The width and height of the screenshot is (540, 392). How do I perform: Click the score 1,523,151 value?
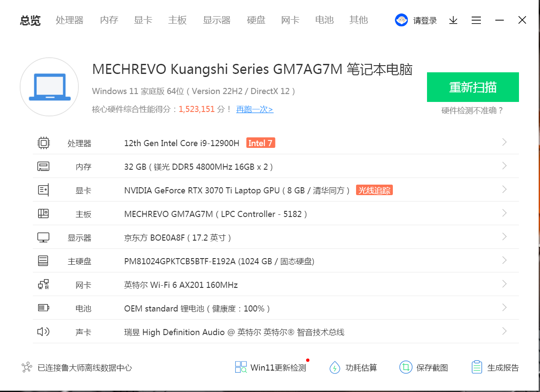pos(197,109)
